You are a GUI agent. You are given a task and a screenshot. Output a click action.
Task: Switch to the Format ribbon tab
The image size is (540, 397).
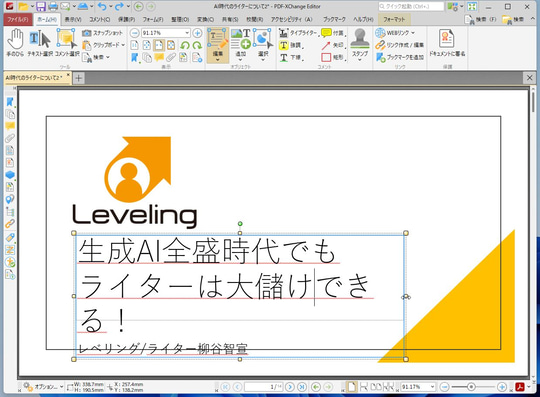[x=394, y=19]
